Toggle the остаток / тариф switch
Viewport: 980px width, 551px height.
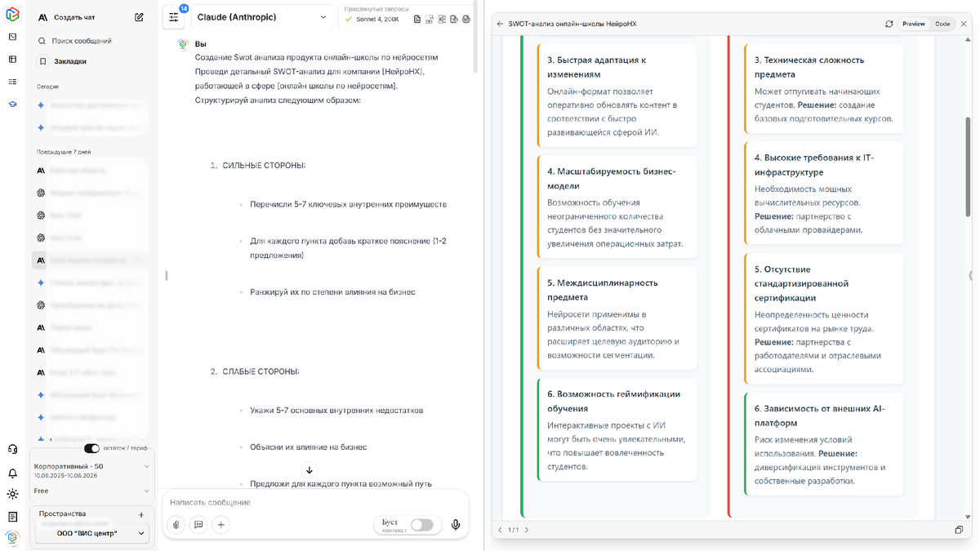click(91, 448)
